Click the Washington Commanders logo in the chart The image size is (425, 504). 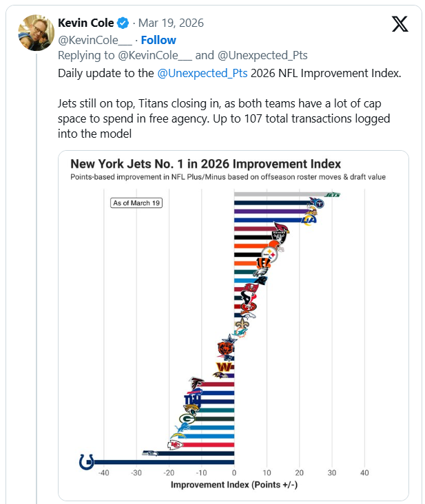[222, 367]
